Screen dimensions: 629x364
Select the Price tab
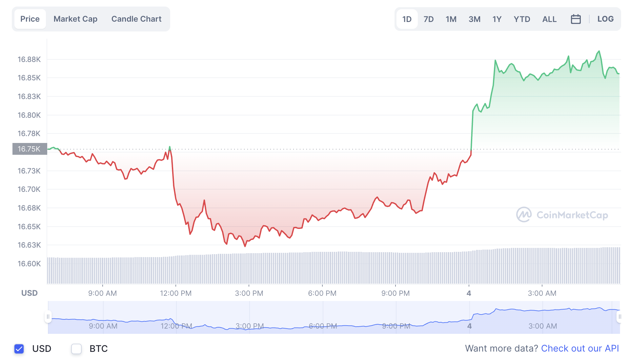click(x=30, y=19)
